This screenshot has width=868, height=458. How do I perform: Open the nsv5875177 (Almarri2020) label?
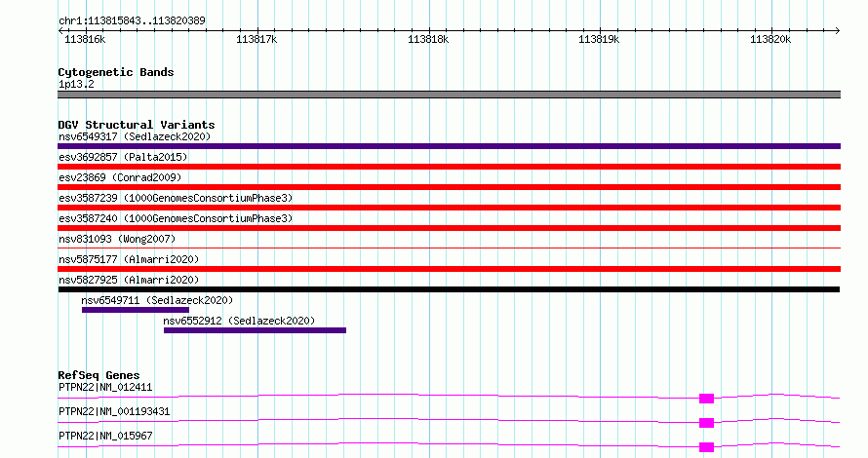pos(129,259)
